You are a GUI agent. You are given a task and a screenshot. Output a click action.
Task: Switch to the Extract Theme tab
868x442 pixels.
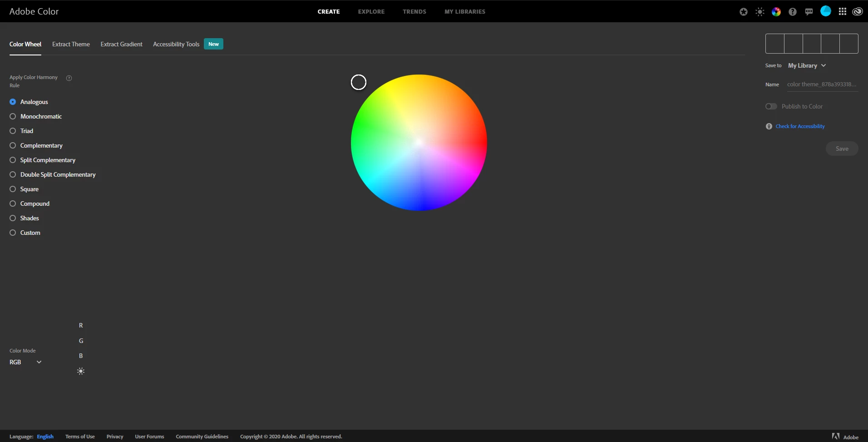click(x=71, y=44)
